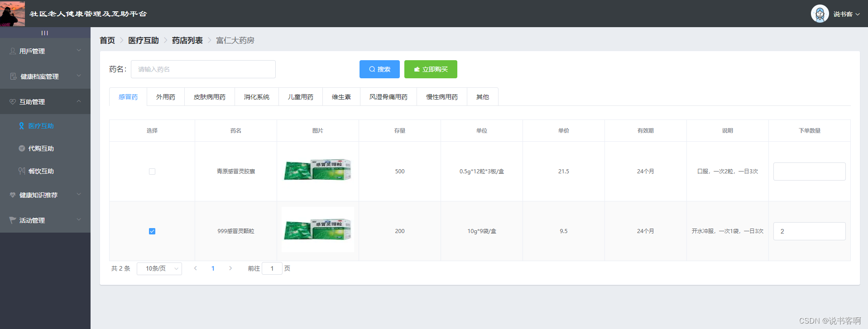Click the stock cell 200
This screenshot has width=868, height=329.
(400, 231)
